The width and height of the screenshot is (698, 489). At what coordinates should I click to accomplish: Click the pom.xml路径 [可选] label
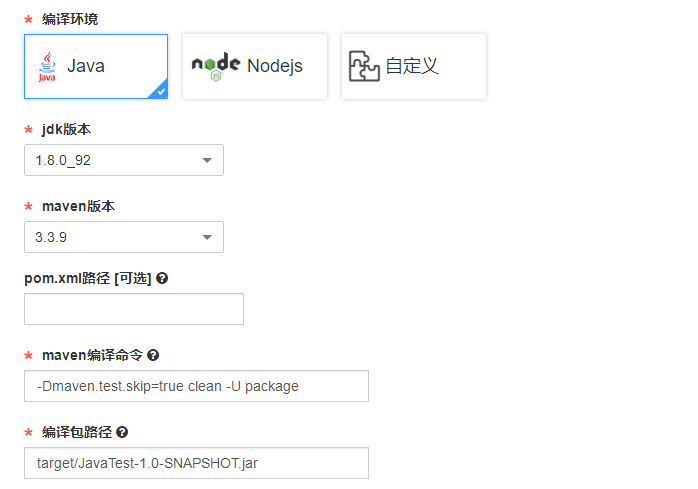click(88, 278)
